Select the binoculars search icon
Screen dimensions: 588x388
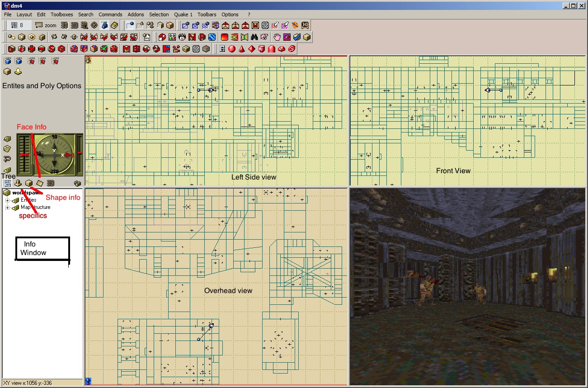254,37
